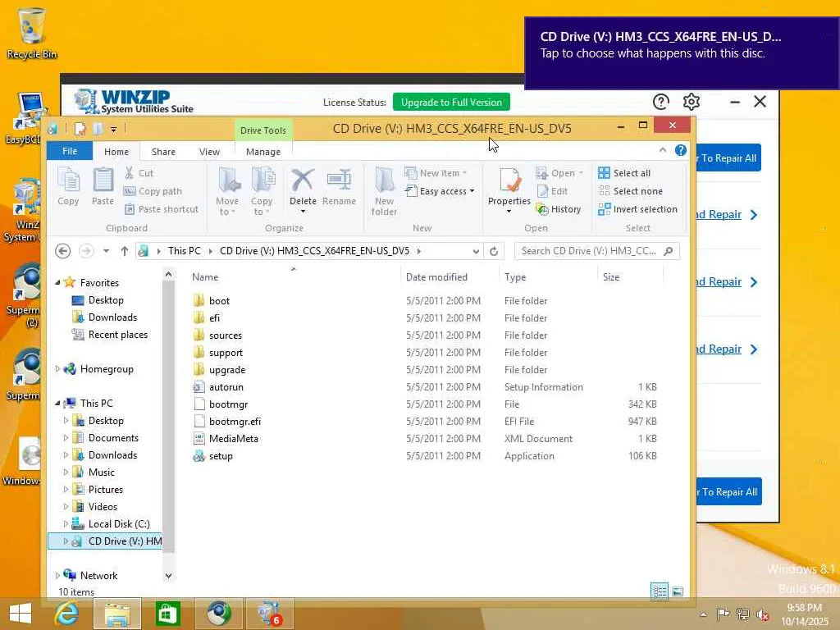Screen dimensions: 840x630
Task: Open History in the ribbon
Action: pos(559,209)
